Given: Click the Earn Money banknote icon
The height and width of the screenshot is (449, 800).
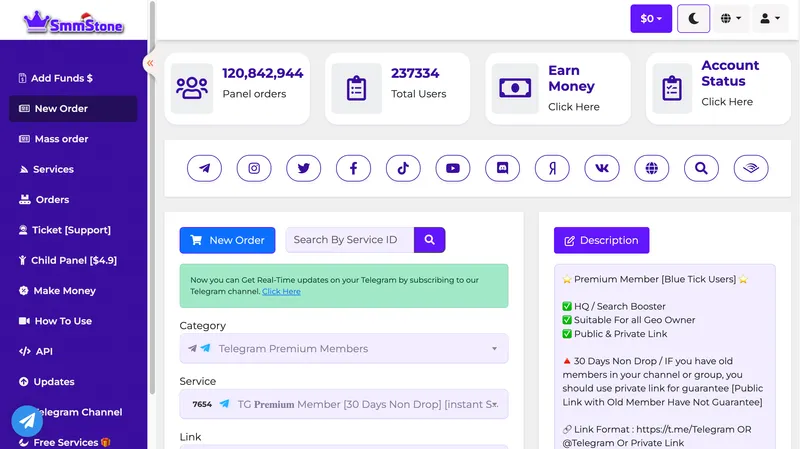Looking at the screenshot, I should 515,88.
